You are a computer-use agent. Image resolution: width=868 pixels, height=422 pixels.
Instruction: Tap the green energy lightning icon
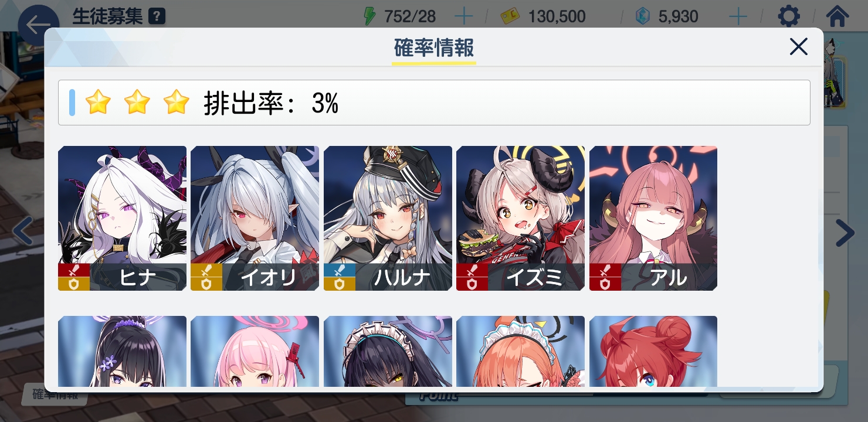369,16
